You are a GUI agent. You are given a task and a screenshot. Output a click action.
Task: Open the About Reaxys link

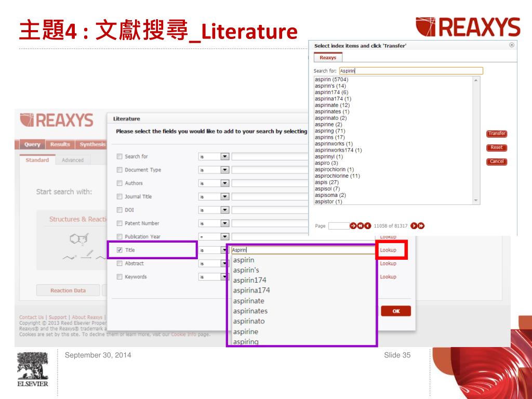(x=87, y=317)
